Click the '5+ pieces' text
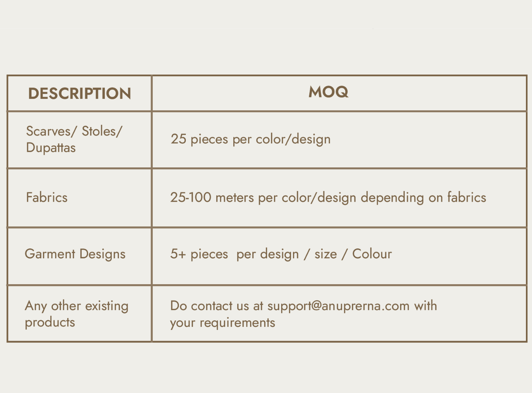 coord(199,254)
